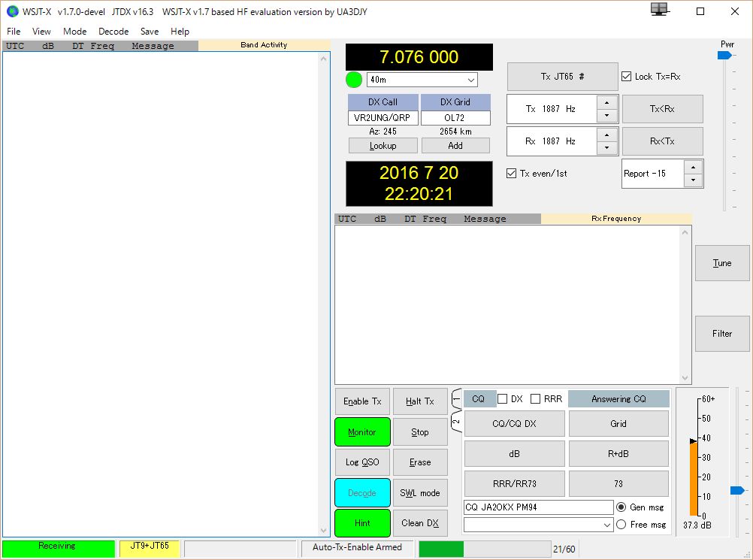The width and height of the screenshot is (753, 560).
Task: Click the Auto-Tx-Enable Armed status label
Action: [x=357, y=547]
